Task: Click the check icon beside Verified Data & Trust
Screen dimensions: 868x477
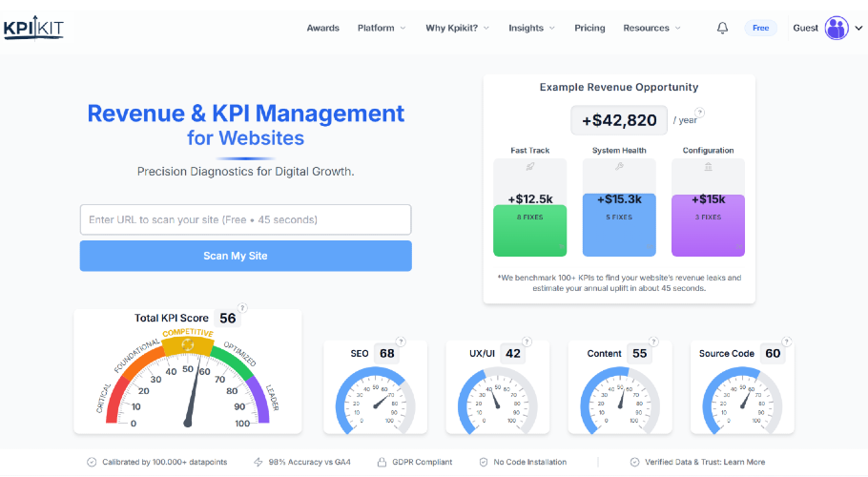Action: click(x=635, y=462)
